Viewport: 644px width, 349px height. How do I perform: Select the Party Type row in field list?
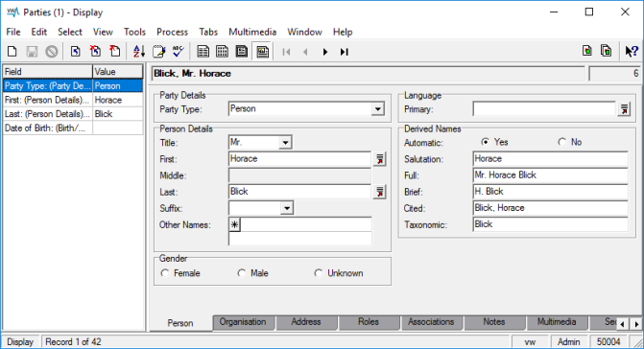[x=73, y=85]
